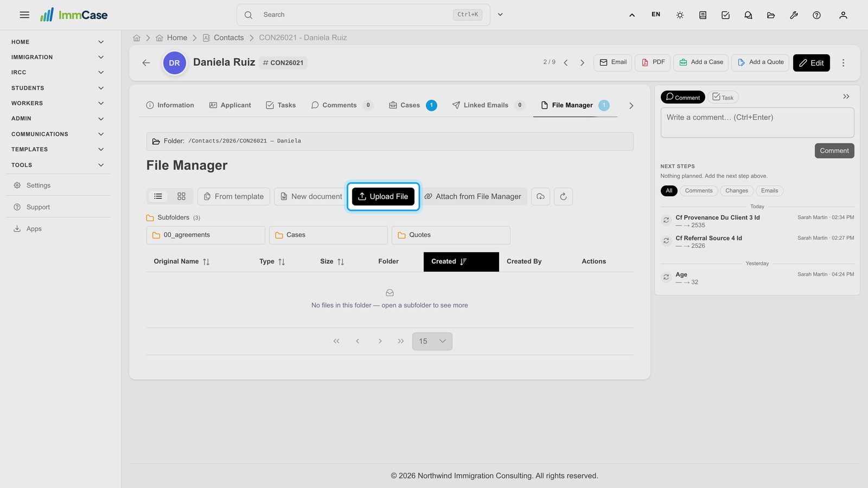Open the hamburger menu
Viewport: 868px width, 488px height.
(24, 15)
